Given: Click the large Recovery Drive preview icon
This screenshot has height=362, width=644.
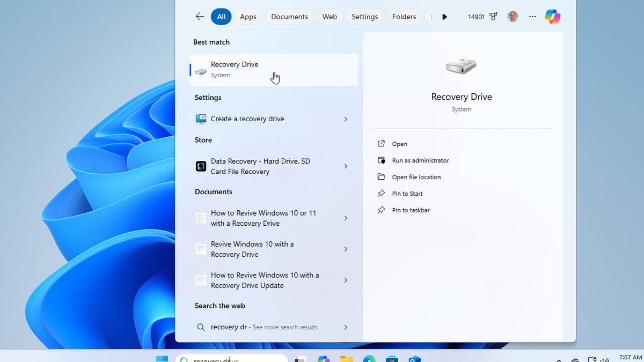Looking at the screenshot, I should tap(461, 67).
